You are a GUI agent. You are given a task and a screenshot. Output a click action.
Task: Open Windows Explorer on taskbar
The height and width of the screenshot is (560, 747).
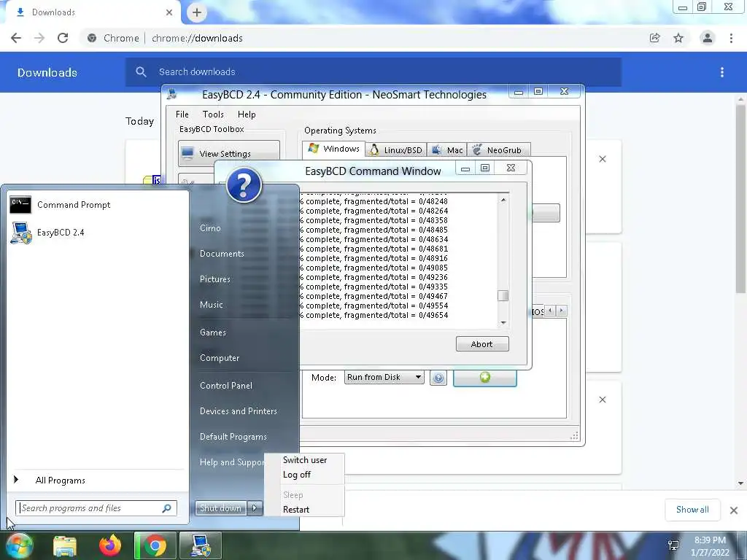[65, 545]
